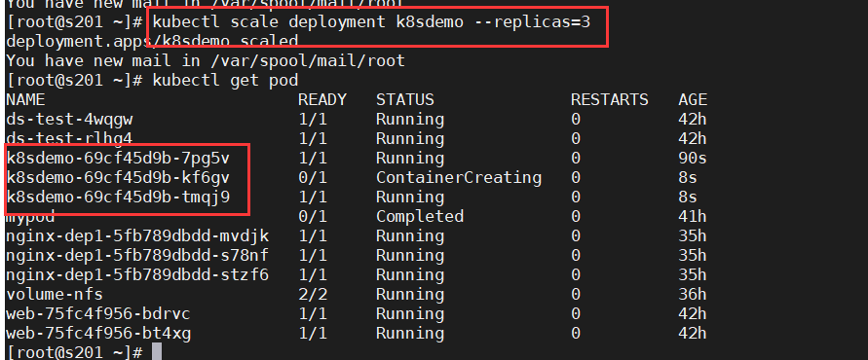Select pod name nginx-dep1-5fb789dbdd-stzf6
The height and width of the screenshot is (360, 868).
pos(137,274)
